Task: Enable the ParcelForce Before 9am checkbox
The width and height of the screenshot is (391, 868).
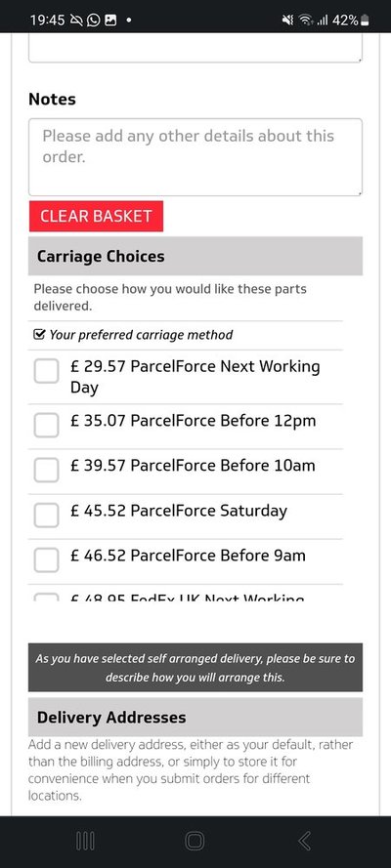Action: (46, 560)
